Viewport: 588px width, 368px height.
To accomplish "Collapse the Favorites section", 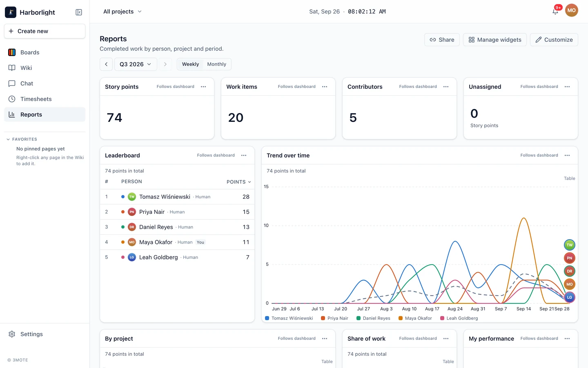I will (x=22, y=139).
